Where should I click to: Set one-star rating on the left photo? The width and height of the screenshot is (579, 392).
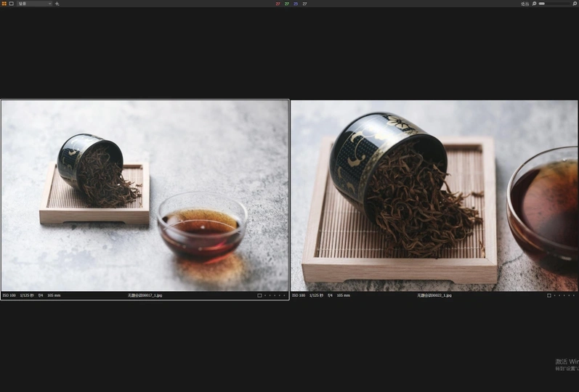pos(265,295)
